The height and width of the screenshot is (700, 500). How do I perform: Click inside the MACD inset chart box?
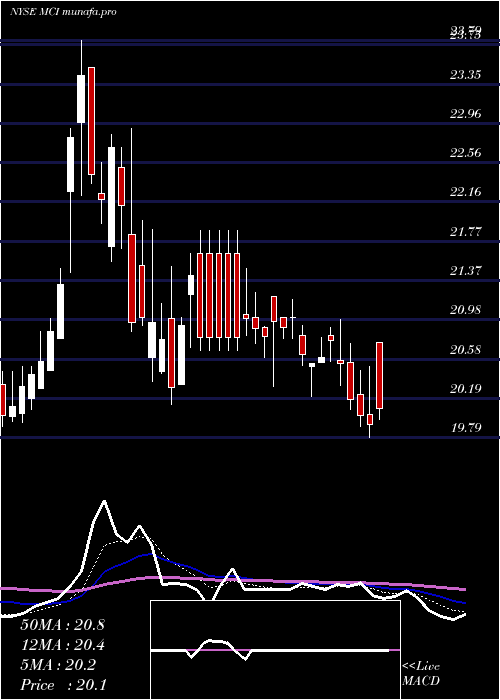pos(275,650)
